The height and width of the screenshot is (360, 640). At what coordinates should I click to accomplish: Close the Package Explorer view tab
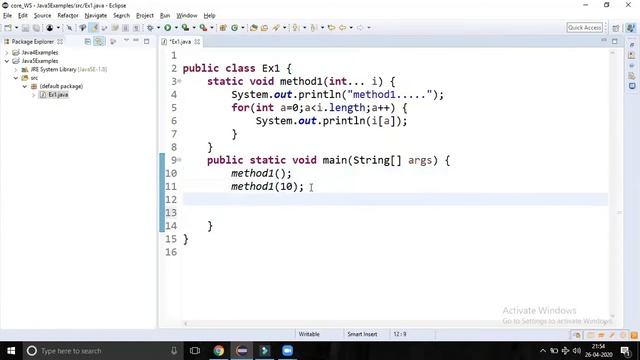[x=60, y=42]
